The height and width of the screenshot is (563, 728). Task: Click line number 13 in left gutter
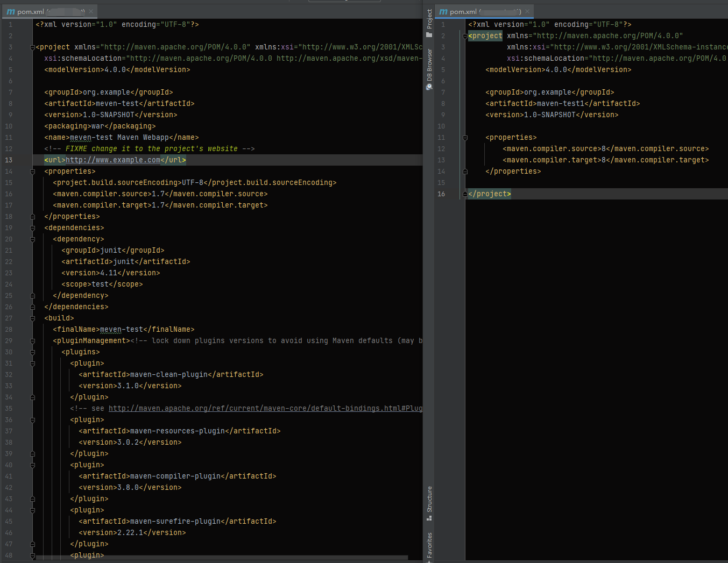pos(9,160)
